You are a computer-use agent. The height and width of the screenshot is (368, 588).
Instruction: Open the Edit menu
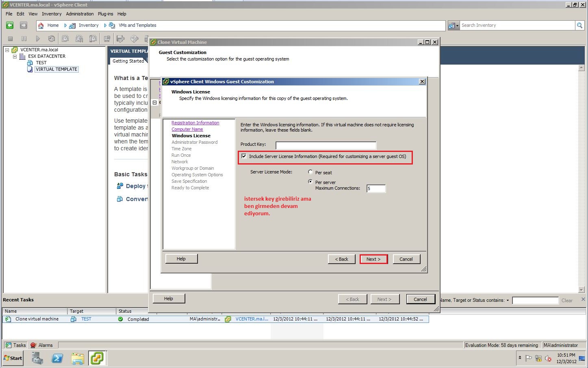[x=20, y=14]
